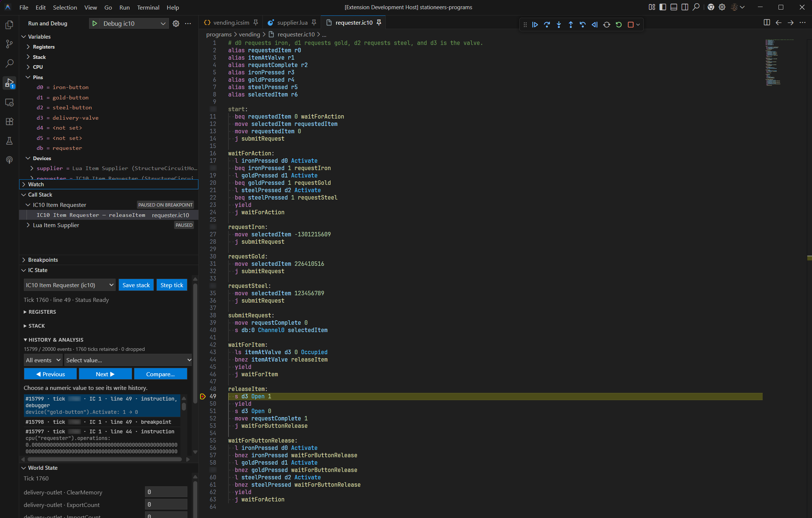This screenshot has width=812, height=518.
Task: Open the title bar Manage gear icon
Action: [x=722, y=7]
